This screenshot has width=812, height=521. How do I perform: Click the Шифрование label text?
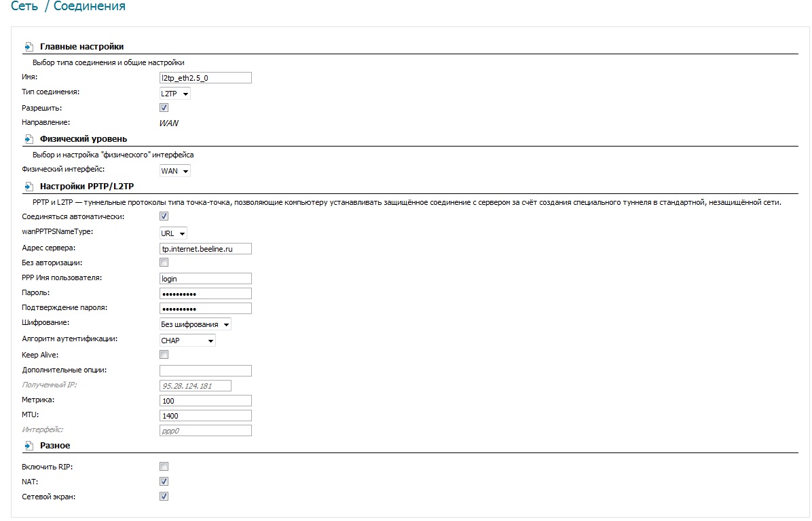tap(45, 323)
